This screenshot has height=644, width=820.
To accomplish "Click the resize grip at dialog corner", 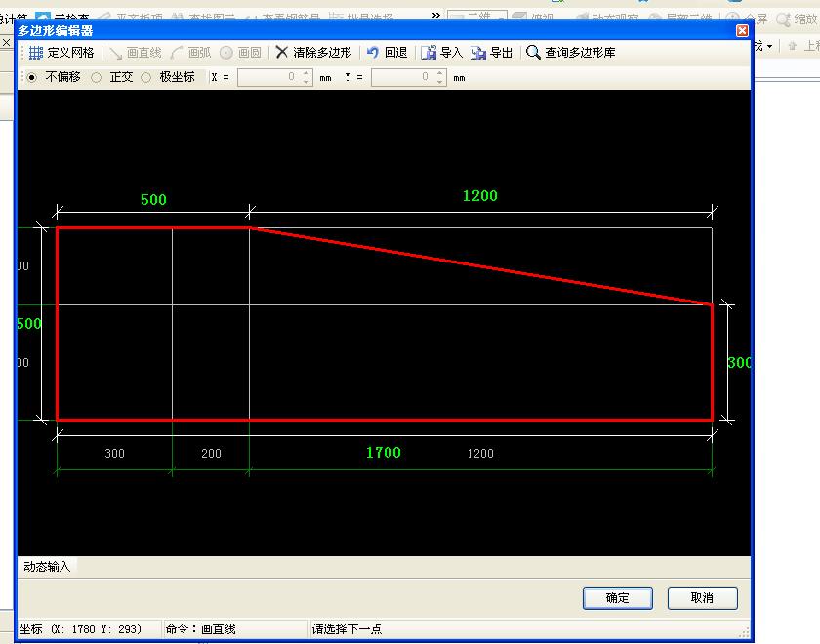I will (x=744, y=632).
